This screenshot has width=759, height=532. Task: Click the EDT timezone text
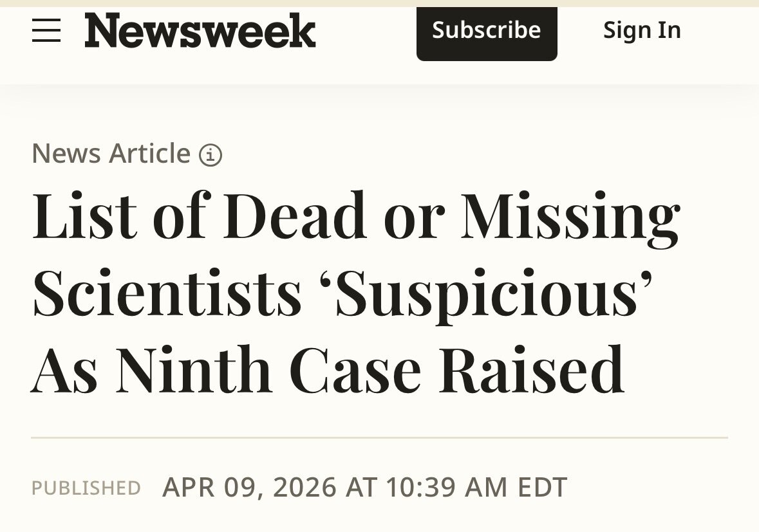[x=542, y=488]
